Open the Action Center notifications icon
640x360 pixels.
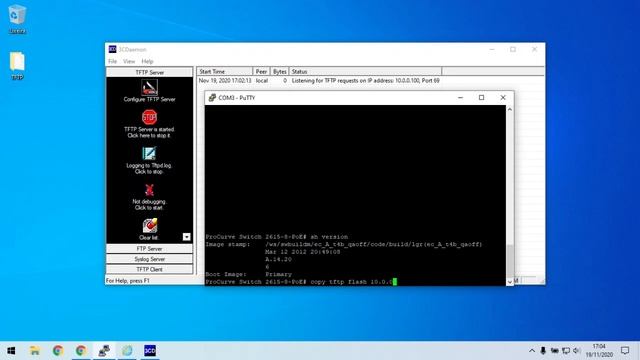pos(625,351)
